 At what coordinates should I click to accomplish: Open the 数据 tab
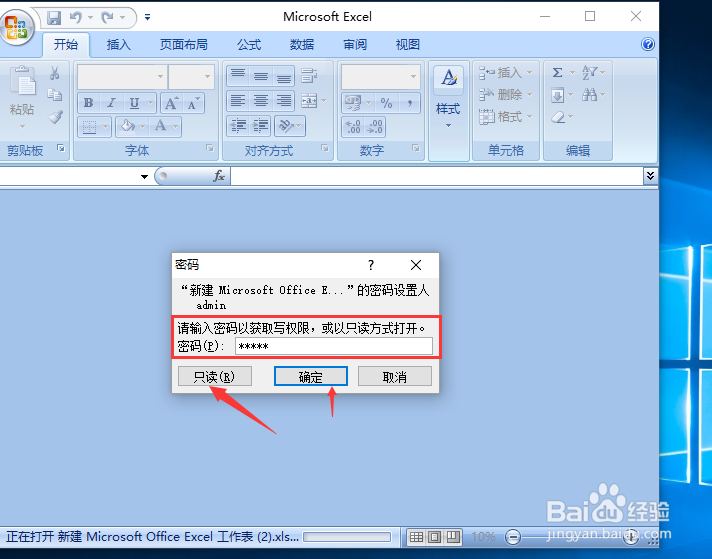point(302,45)
